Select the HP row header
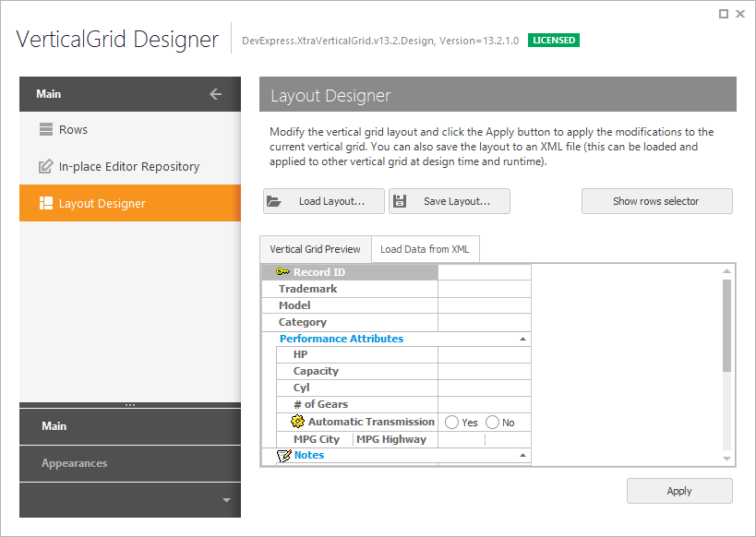The width and height of the screenshot is (756, 537). coord(357,354)
